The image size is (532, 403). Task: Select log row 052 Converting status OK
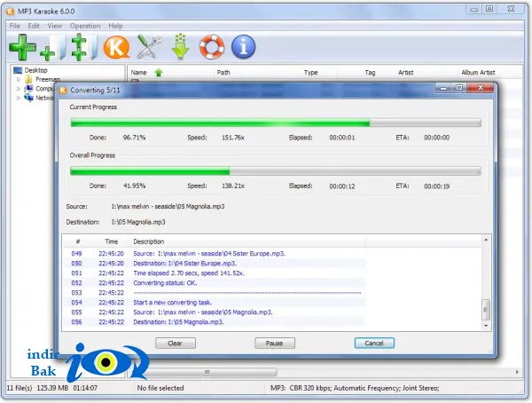[215, 283]
